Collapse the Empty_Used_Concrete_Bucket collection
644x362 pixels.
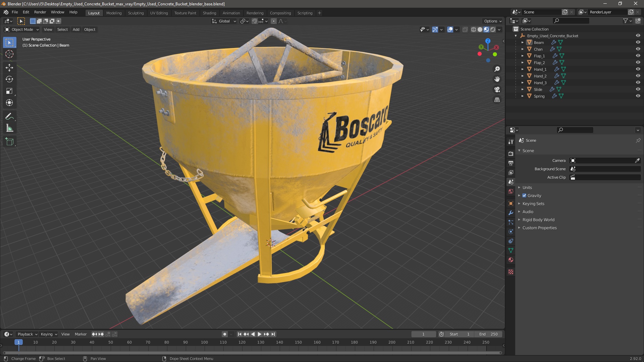[x=516, y=36]
